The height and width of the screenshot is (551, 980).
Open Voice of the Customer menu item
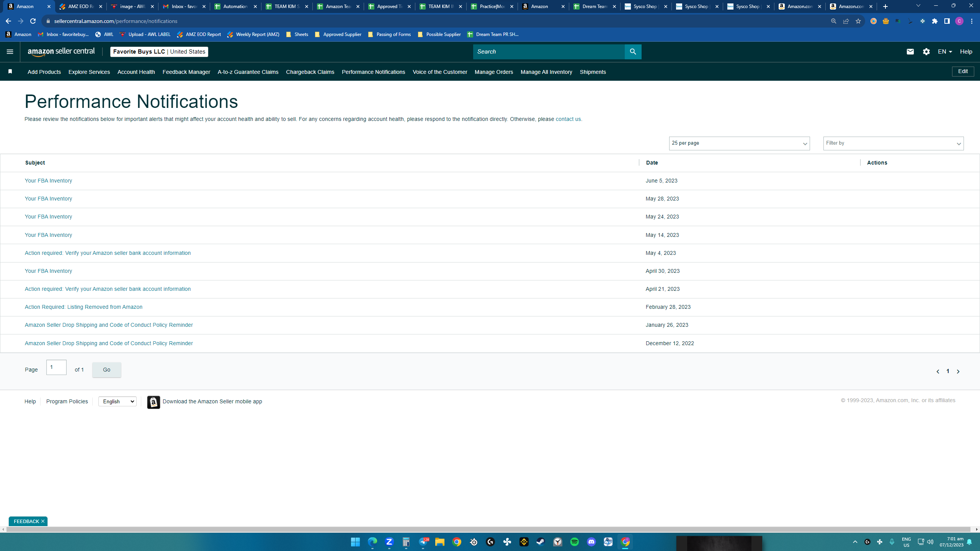[440, 72]
